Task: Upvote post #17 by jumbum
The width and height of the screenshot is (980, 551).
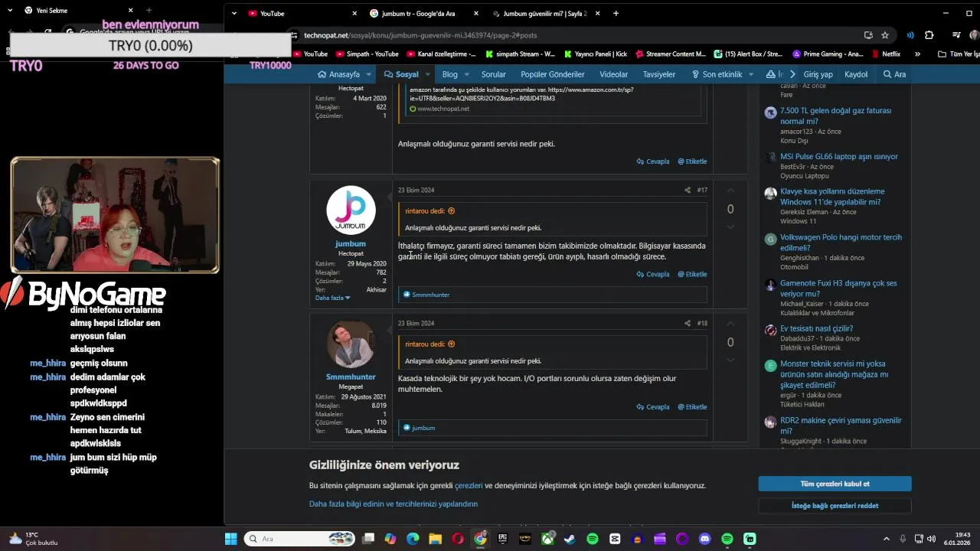Action: point(730,191)
